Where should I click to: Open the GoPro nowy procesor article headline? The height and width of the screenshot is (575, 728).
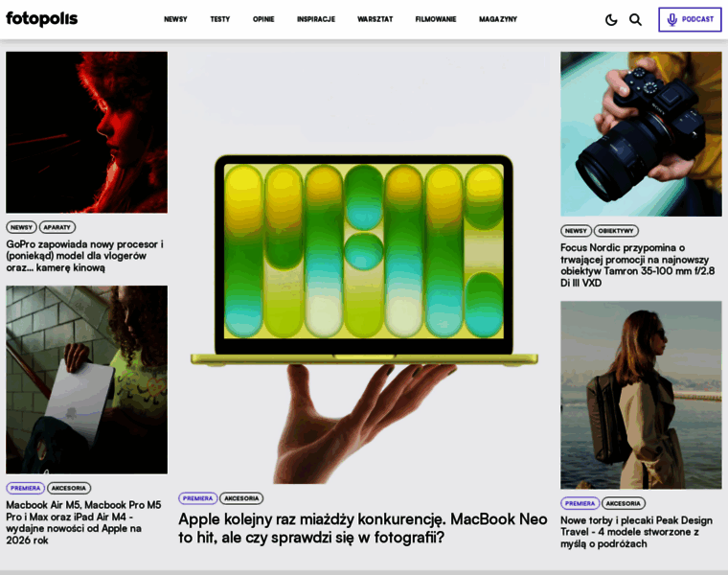pos(85,256)
